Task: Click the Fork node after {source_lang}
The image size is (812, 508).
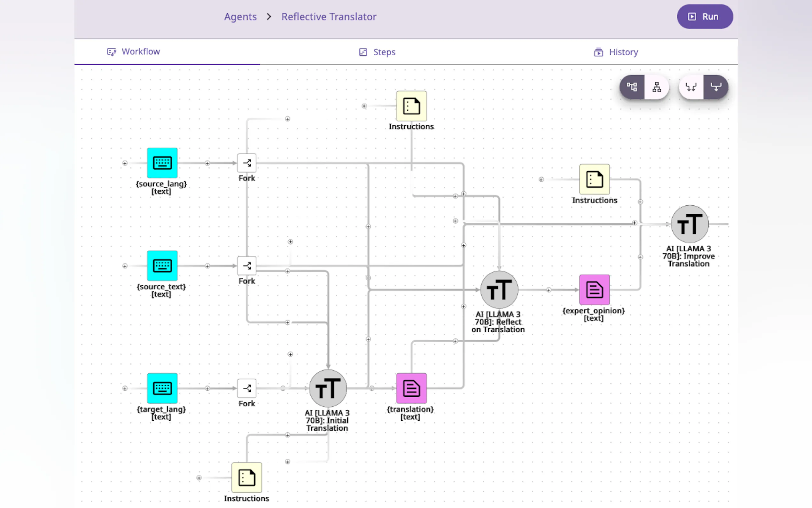Action: [247, 163]
